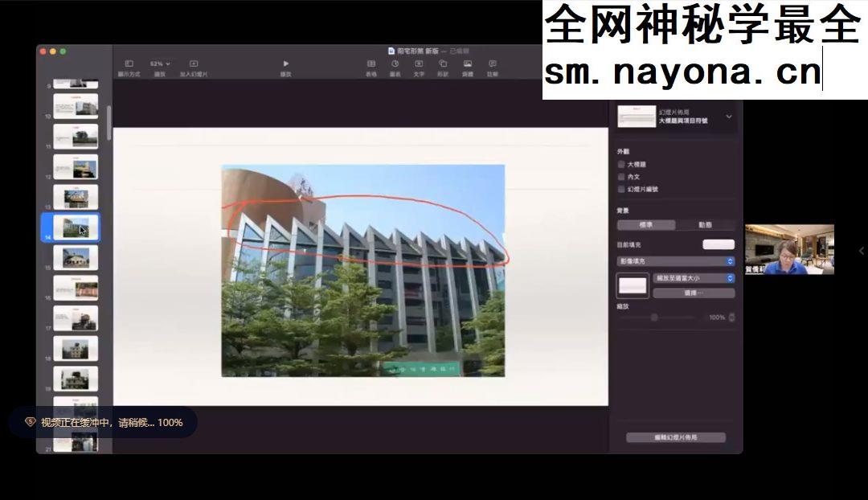Click the green fullscreen window button
Image resolution: width=868 pixels, height=500 pixels.
pos(63,51)
